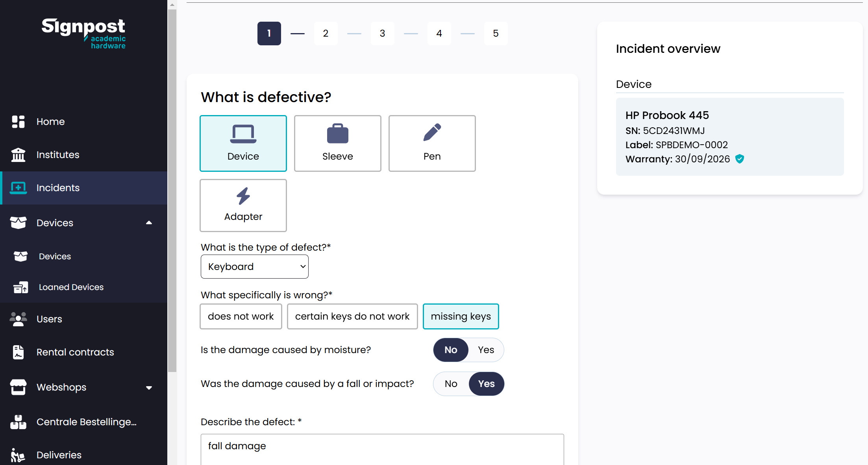
Task: Open the defect type Keyboard dropdown
Action: [x=254, y=267]
